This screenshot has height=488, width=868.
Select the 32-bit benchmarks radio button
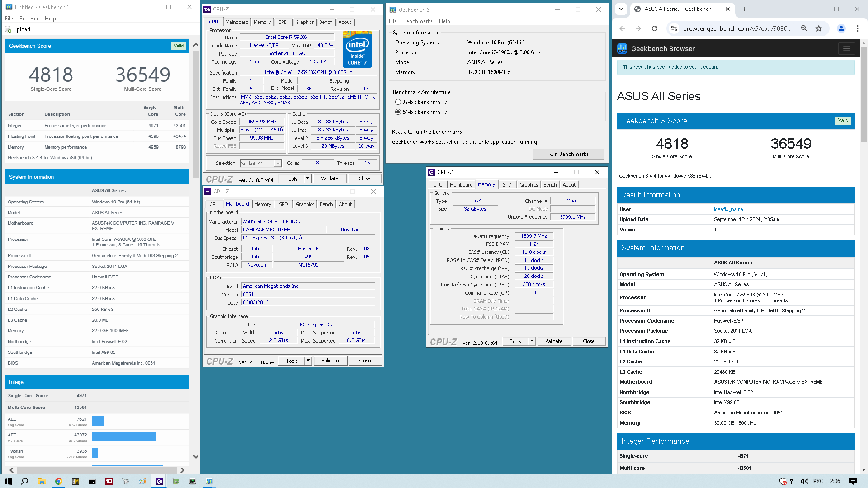point(398,102)
